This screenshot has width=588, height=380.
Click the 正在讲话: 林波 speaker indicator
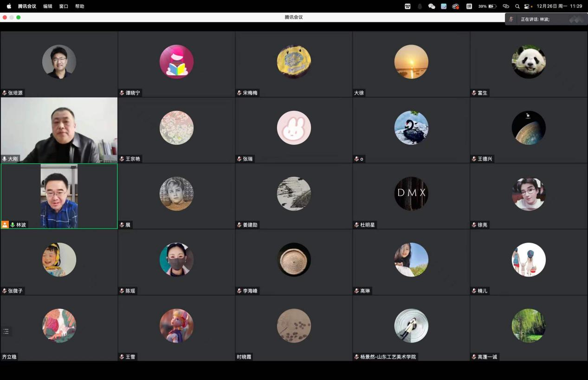click(535, 19)
